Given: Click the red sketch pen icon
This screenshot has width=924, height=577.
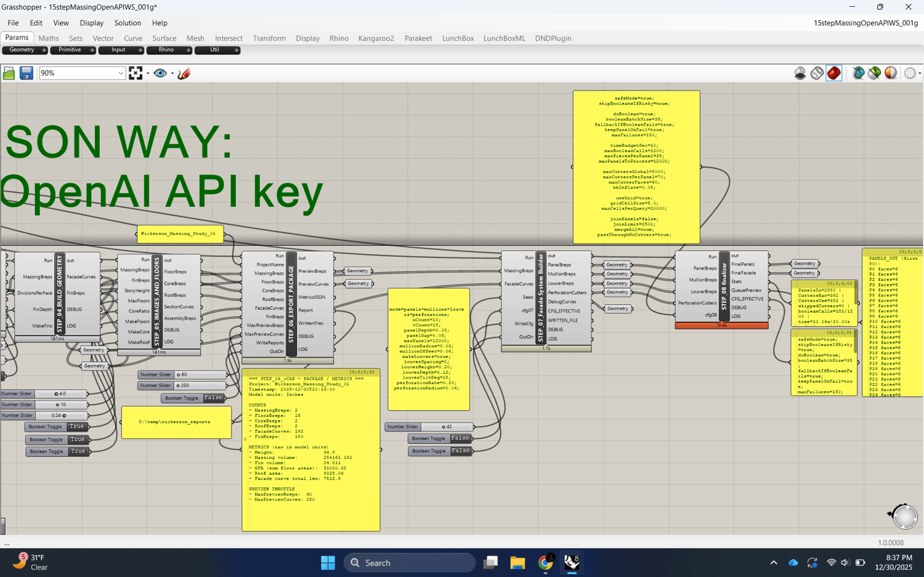Looking at the screenshot, I should tap(184, 73).
